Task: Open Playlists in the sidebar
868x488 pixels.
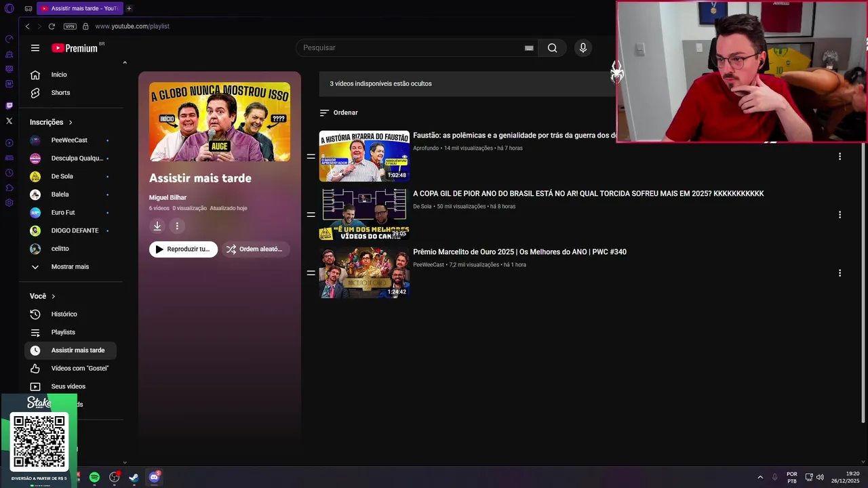Action: point(71,332)
